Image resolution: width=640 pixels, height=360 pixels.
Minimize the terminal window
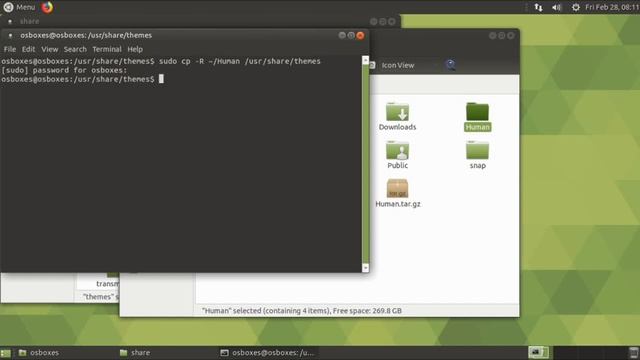pyautogui.click(x=342, y=35)
